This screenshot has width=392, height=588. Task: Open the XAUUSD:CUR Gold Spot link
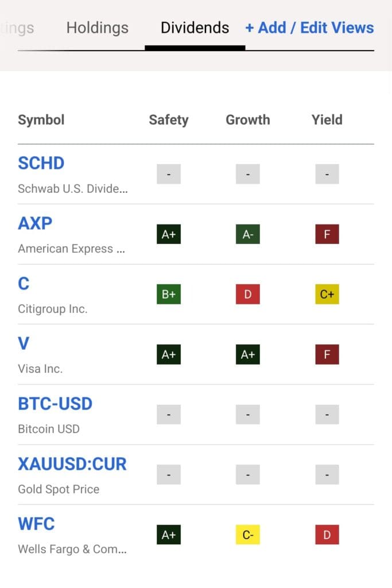[x=72, y=464]
